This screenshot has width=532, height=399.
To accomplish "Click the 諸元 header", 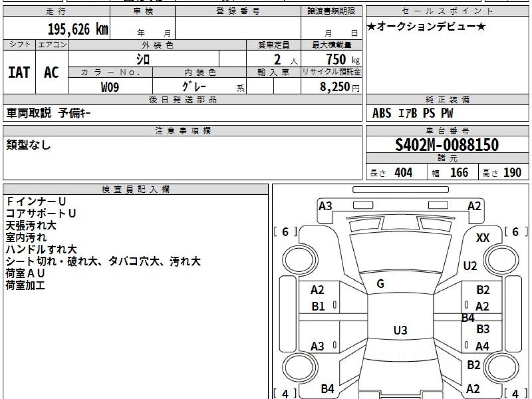I will point(447,158).
